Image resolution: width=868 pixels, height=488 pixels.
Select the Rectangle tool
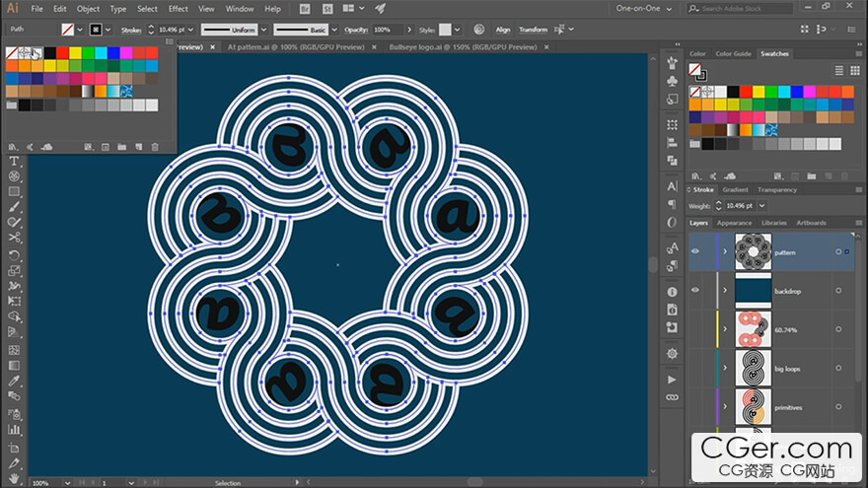15,191
